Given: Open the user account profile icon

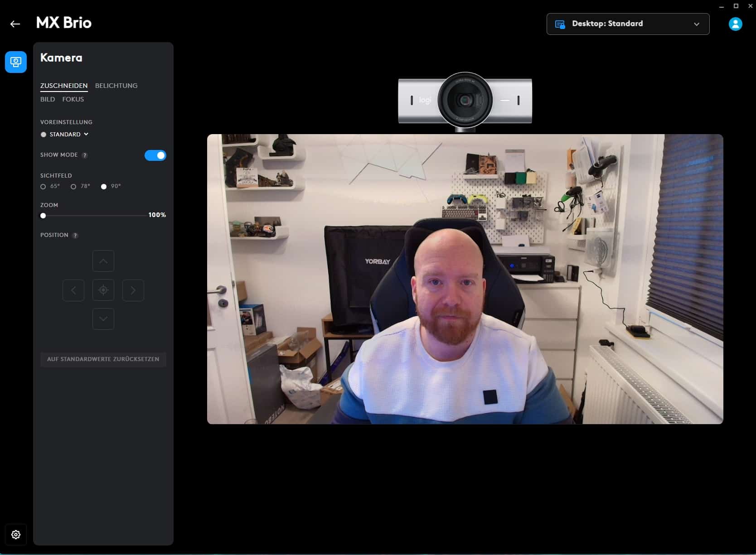Looking at the screenshot, I should (x=735, y=24).
